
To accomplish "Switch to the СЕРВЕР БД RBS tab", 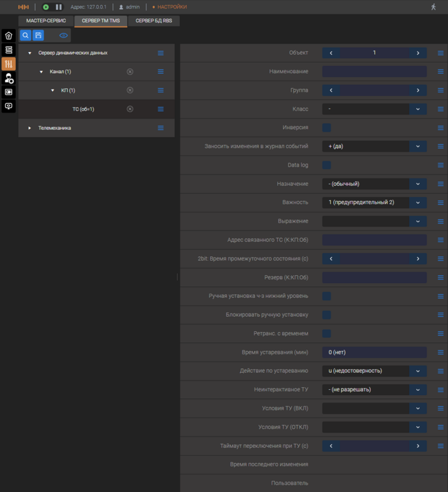I will click(154, 21).
